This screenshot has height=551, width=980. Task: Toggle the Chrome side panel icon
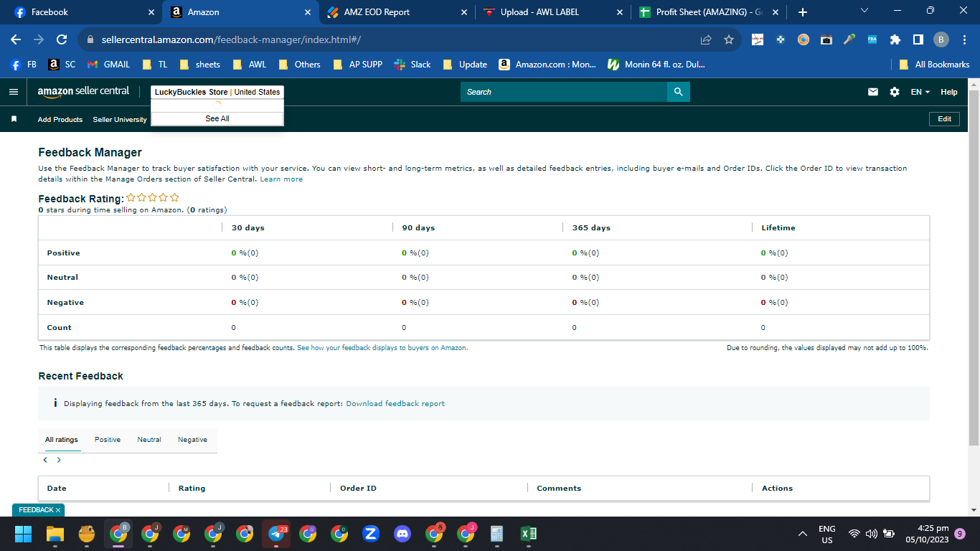point(918,39)
